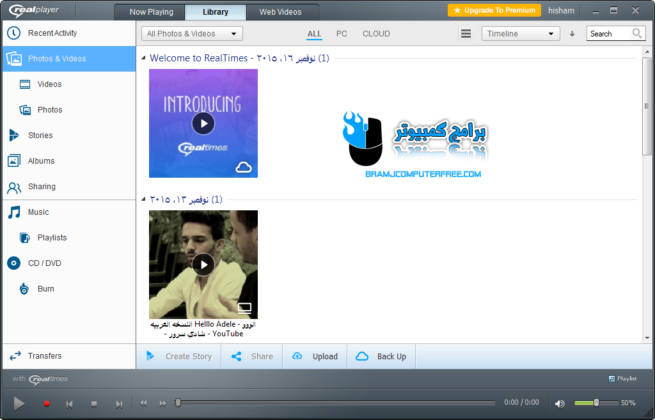
Task: Click the Share button
Action: click(252, 356)
